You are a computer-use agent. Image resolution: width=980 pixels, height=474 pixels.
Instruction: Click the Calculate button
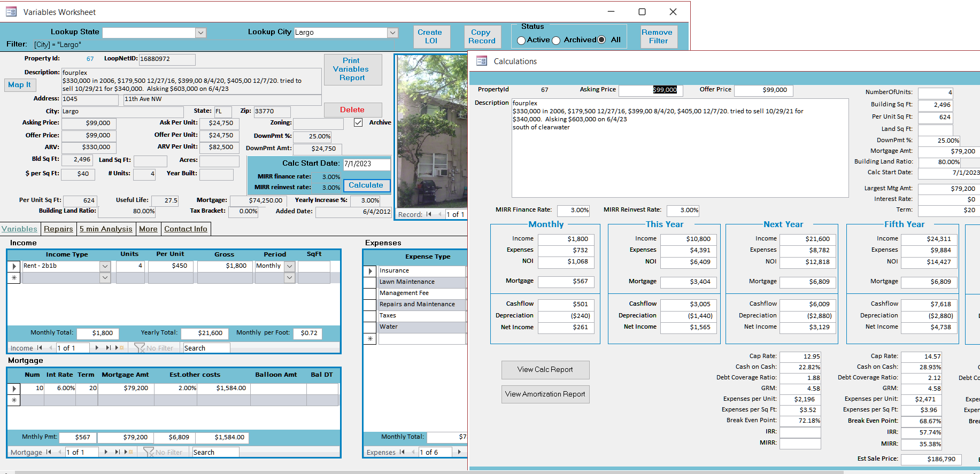366,185
